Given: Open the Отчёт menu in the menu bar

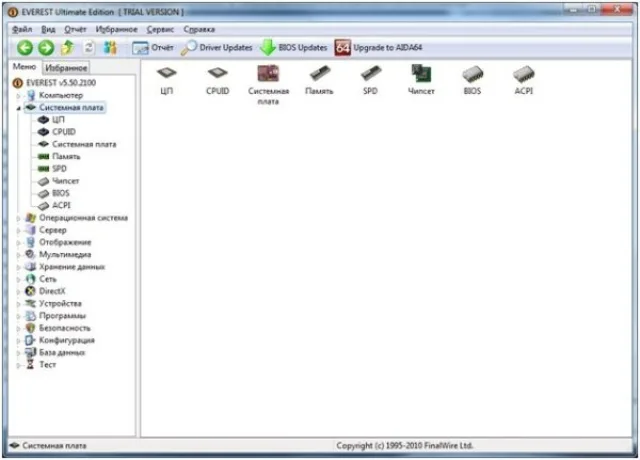Looking at the screenshot, I should pyautogui.click(x=76, y=29).
